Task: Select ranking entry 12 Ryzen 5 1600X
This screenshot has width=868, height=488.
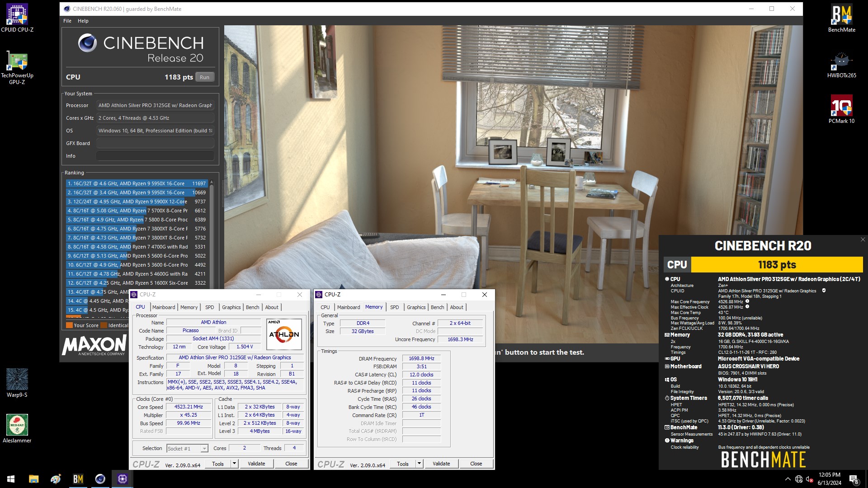Action: 137,283
